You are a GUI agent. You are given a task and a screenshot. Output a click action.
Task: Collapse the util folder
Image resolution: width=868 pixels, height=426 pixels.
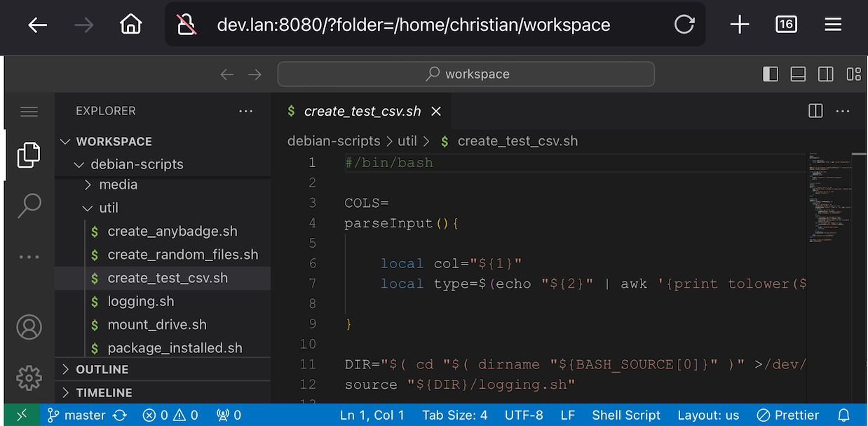point(163,208)
